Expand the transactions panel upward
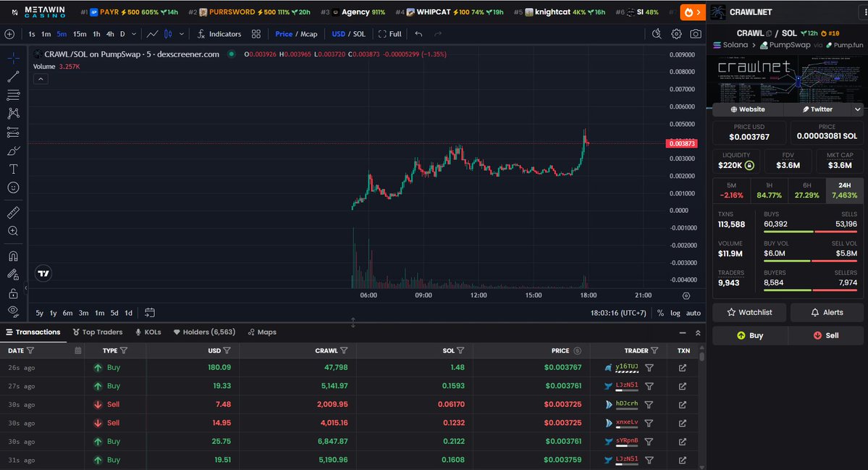868x470 pixels. (x=698, y=332)
